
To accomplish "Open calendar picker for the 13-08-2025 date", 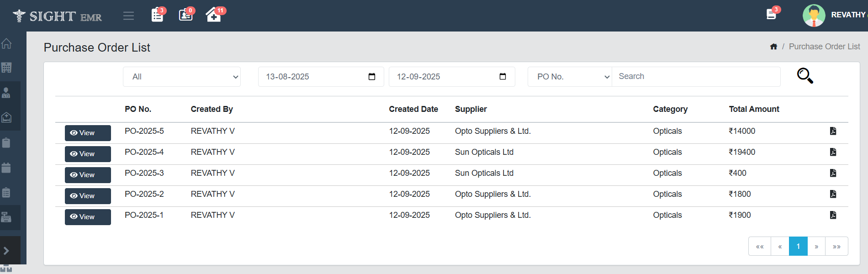I will 372,77.
